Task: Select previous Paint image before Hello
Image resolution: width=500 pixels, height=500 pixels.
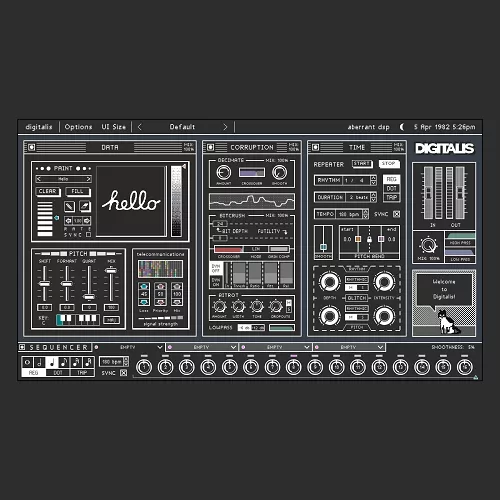Action: coord(39,179)
